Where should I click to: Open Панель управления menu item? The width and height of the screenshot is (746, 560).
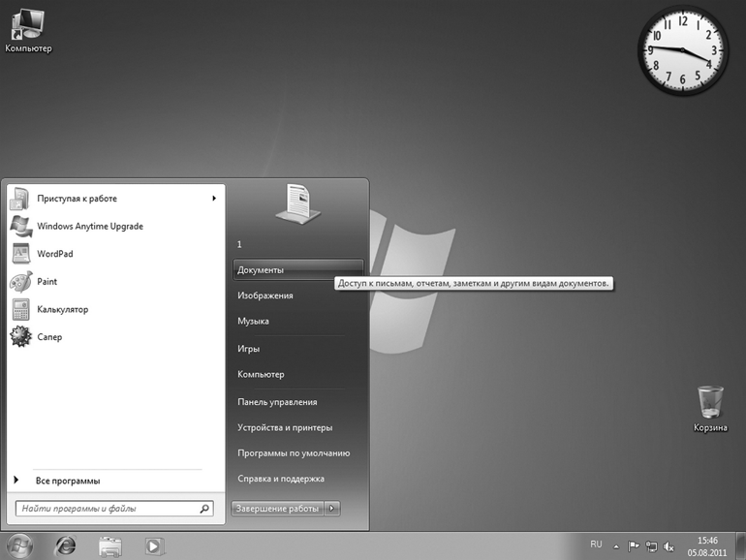[277, 402]
